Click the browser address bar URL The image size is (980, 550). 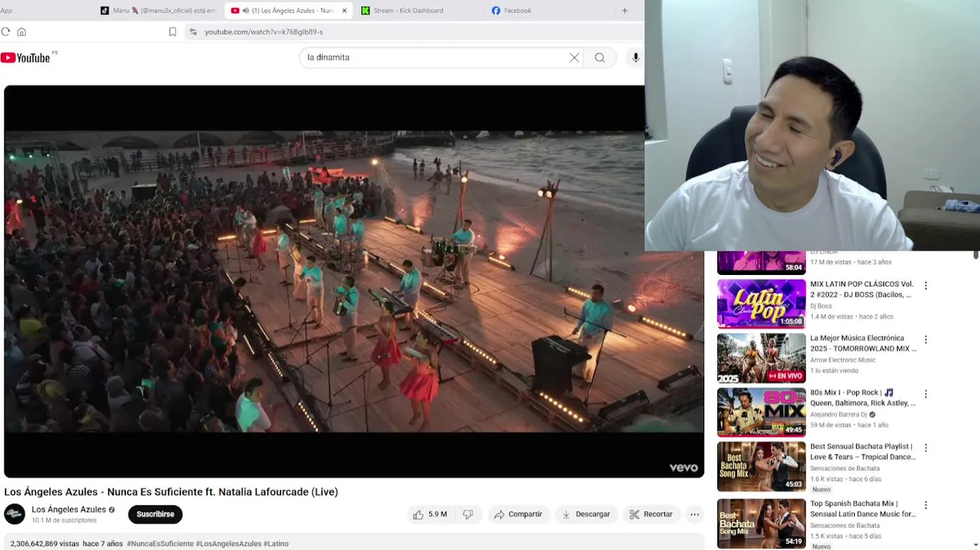pyautogui.click(x=264, y=32)
